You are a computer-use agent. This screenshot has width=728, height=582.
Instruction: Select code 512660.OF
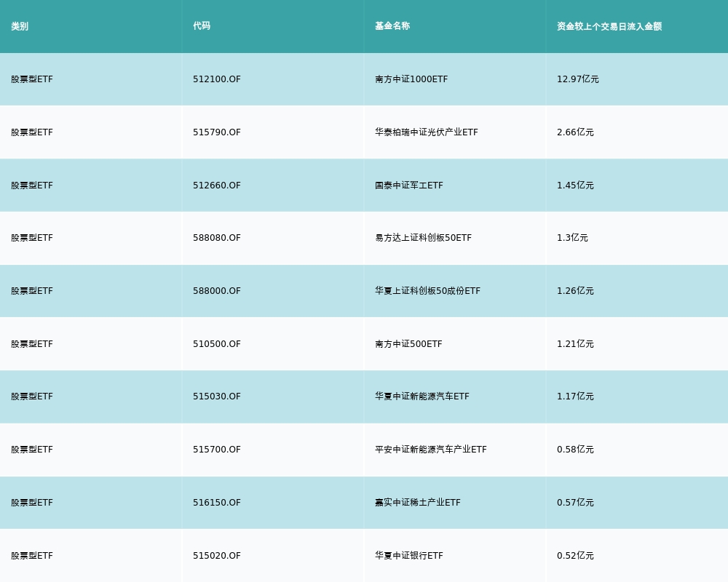217,186
